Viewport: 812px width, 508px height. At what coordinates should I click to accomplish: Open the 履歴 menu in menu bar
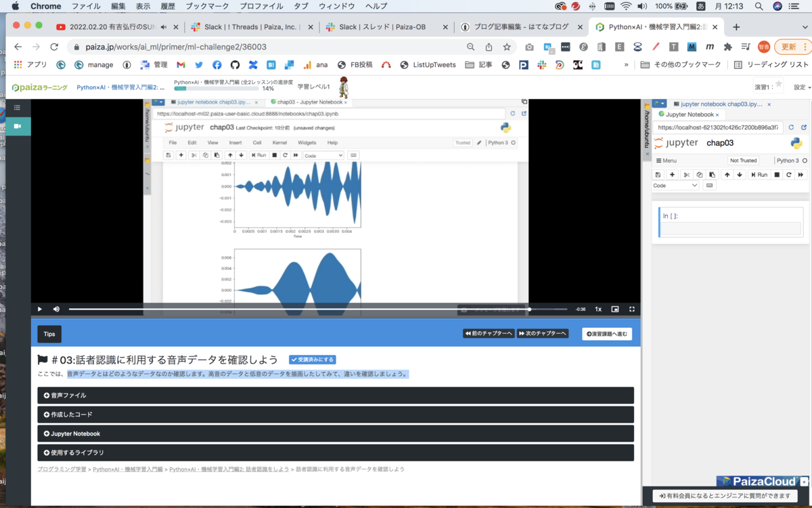[x=168, y=6]
